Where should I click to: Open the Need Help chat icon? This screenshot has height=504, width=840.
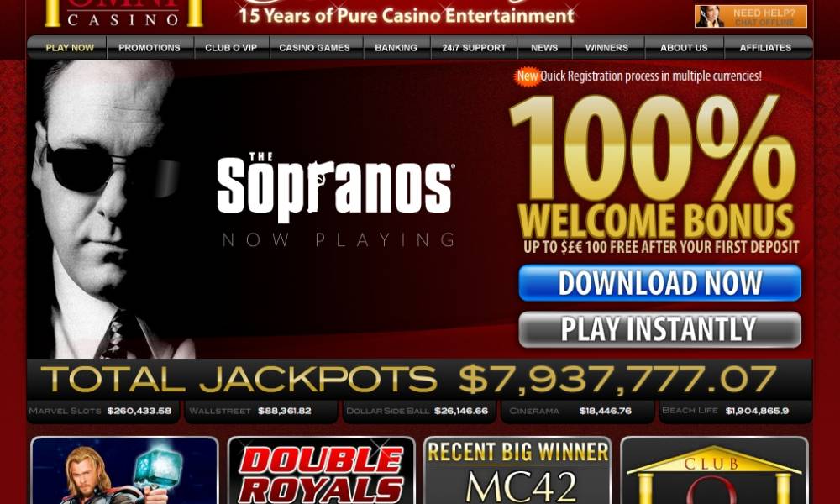point(750,16)
